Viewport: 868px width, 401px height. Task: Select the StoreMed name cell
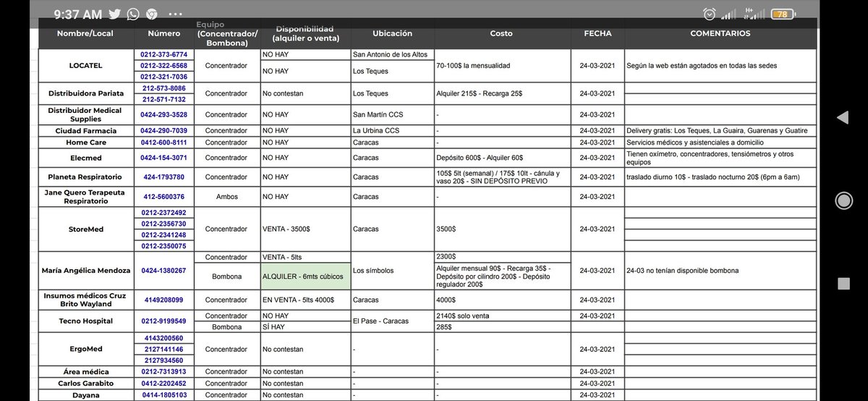85,229
